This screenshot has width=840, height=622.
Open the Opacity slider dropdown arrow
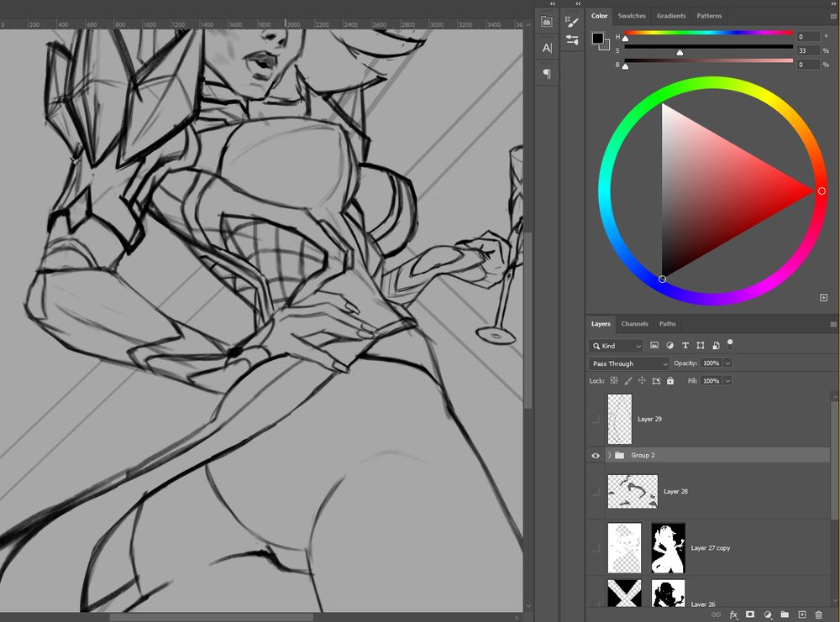pos(727,363)
